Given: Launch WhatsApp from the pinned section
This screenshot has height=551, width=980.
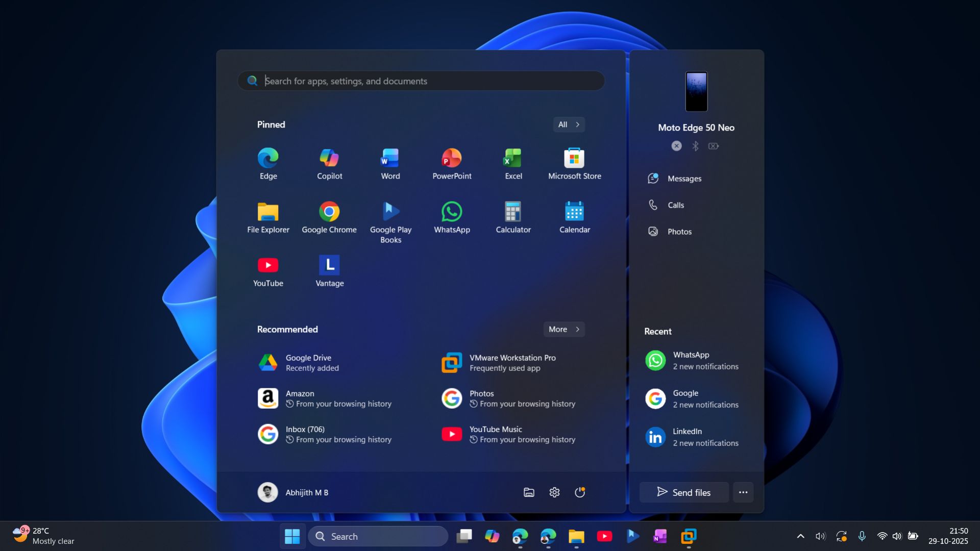Looking at the screenshot, I should point(452,217).
